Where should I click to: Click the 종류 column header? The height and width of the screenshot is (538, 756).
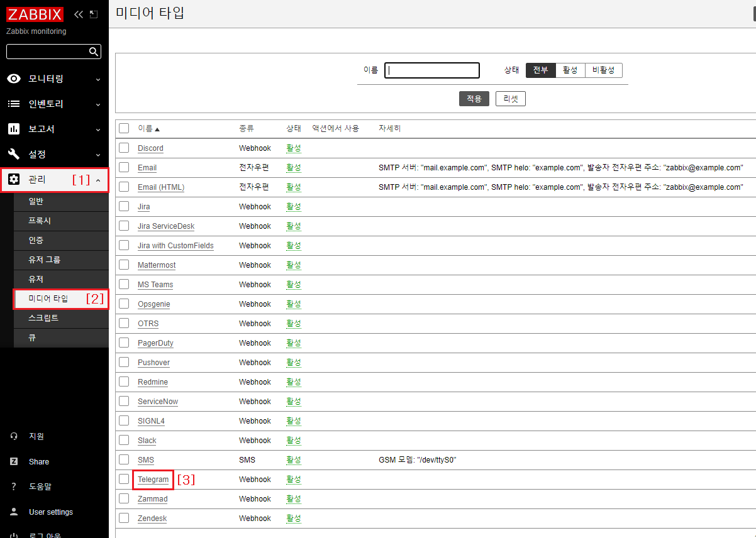click(x=247, y=128)
